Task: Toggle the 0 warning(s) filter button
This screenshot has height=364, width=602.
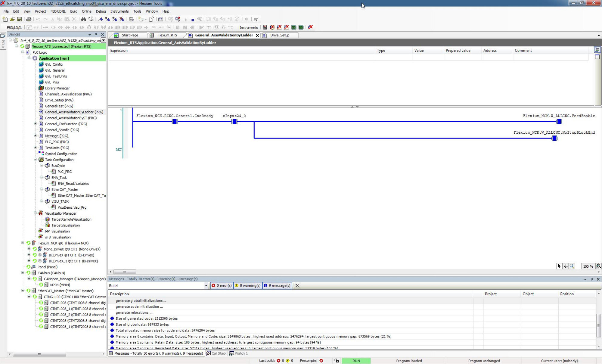Action: point(248,285)
